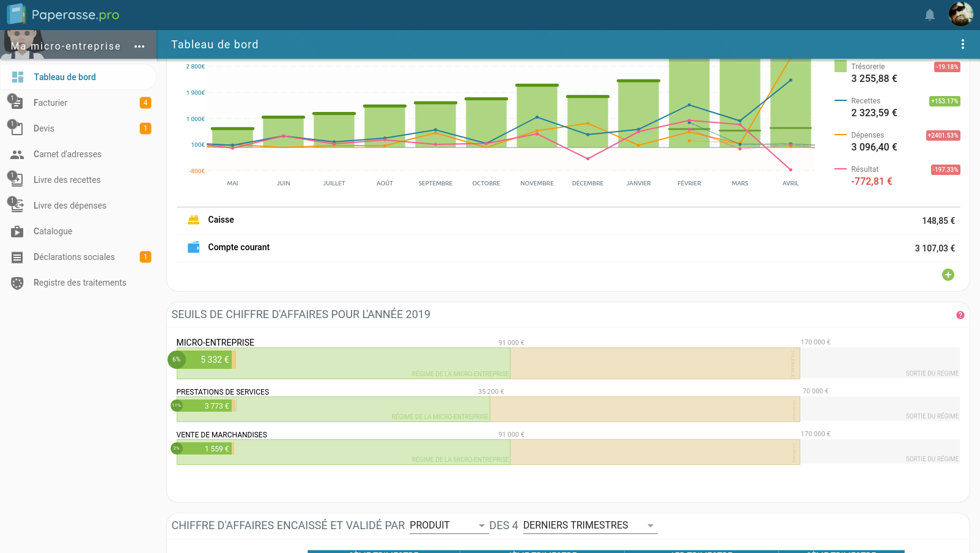The image size is (980, 553).
Task: Go to Déclarations sociales in sidebar
Action: [x=74, y=257]
